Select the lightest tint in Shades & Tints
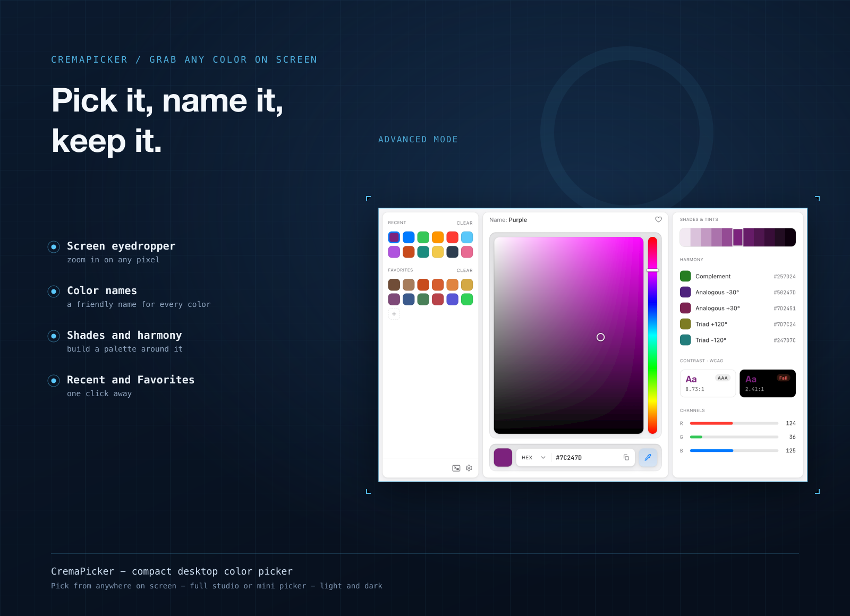Image resolution: width=850 pixels, height=616 pixels. 685,237
